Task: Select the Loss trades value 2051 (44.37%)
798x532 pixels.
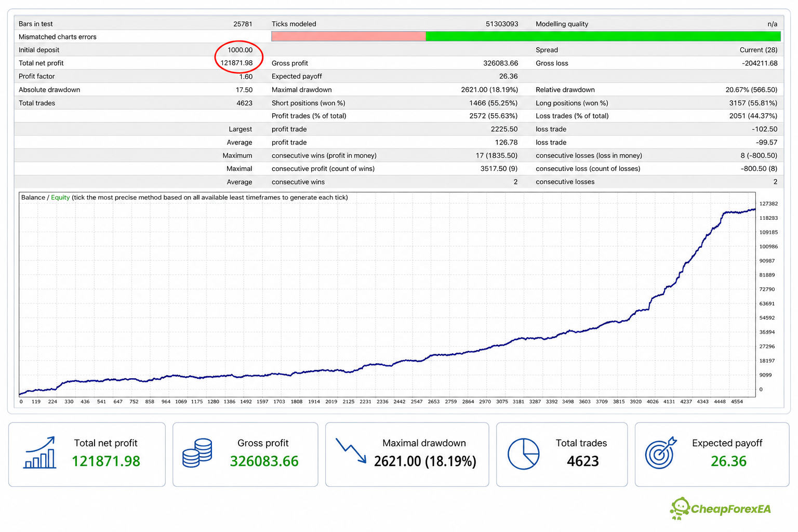Action: [753, 116]
